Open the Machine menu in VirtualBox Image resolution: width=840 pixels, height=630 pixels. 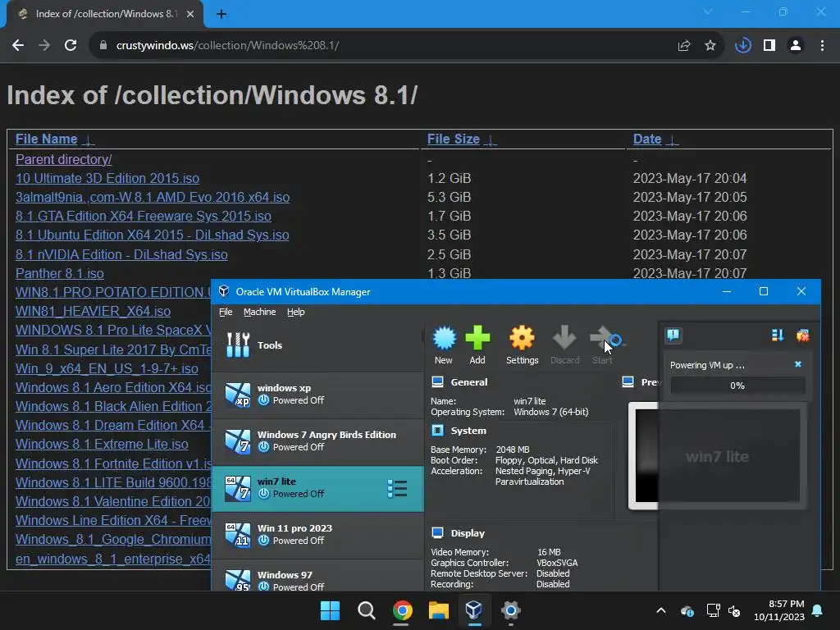pos(259,312)
